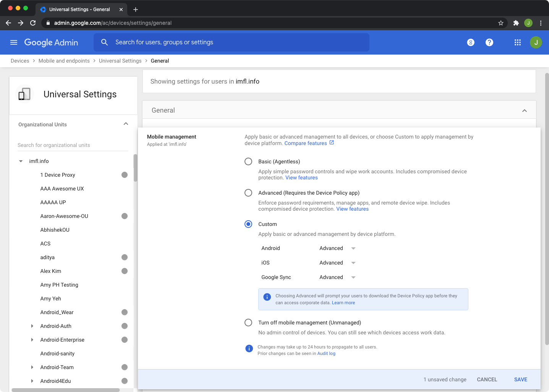Click the org units horizontal scrollbar
This screenshot has height=392, width=549.
click(x=66, y=390)
